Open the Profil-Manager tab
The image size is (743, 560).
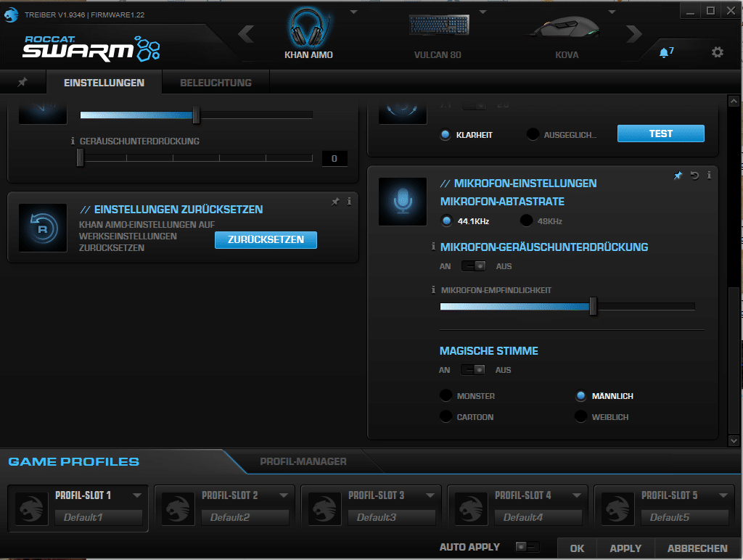[303, 461]
